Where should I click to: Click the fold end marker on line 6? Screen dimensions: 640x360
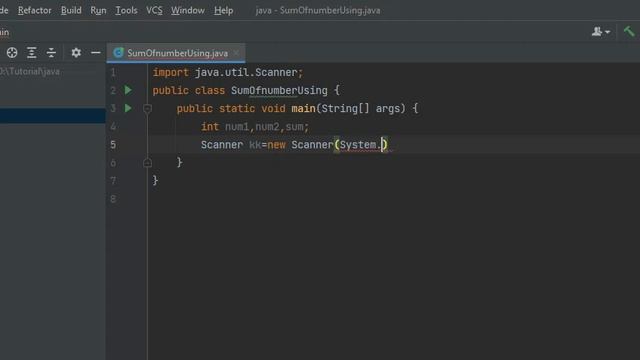(x=147, y=163)
